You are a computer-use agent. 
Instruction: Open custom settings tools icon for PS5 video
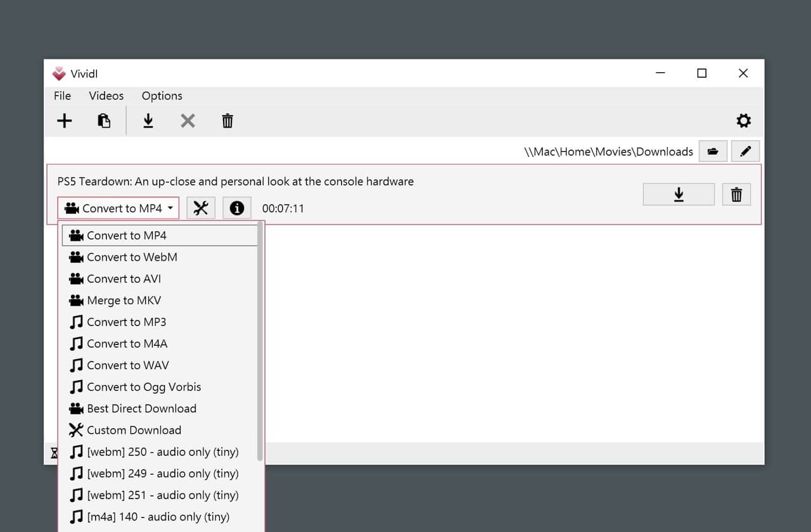click(x=201, y=208)
